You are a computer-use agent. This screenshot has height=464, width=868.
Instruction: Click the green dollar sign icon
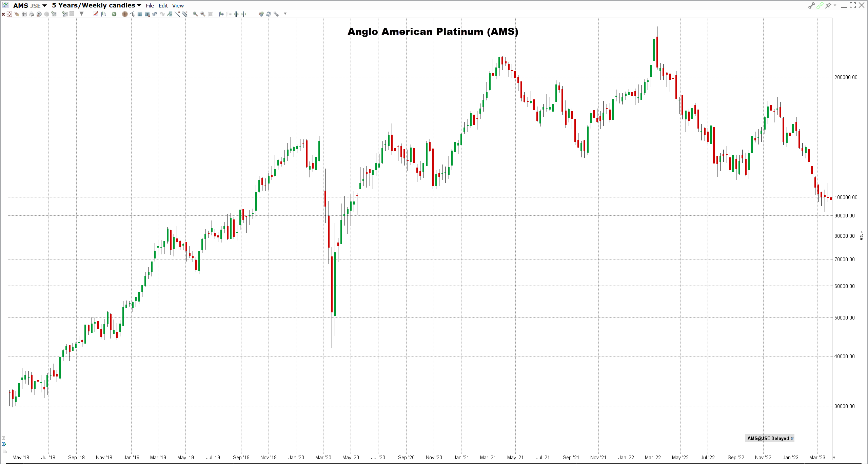point(114,14)
